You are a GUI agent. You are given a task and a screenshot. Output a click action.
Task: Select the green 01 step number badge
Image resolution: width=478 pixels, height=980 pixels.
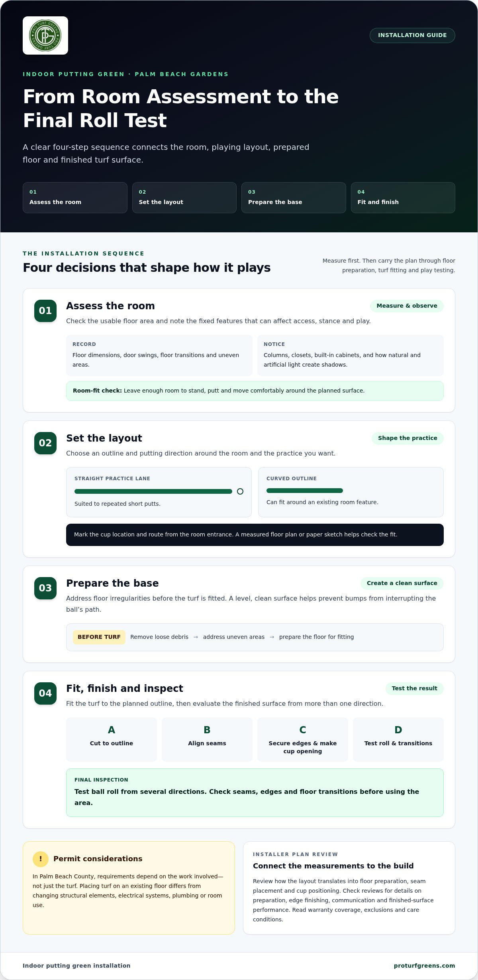pos(45,311)
